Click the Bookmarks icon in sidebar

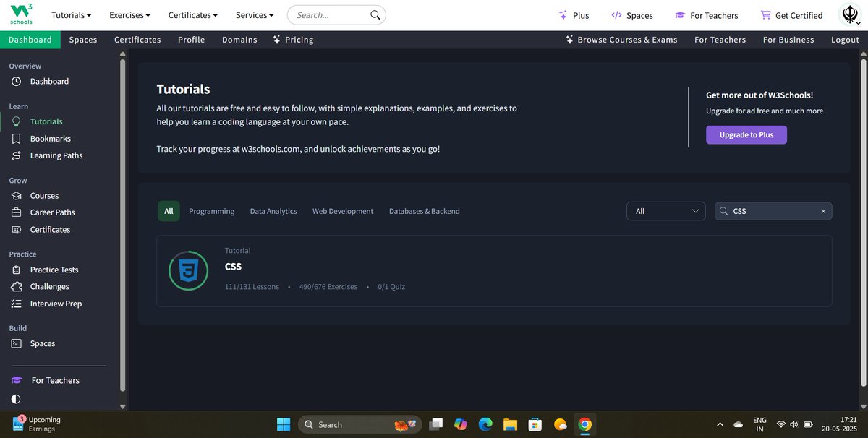click(x=16, y=139)
